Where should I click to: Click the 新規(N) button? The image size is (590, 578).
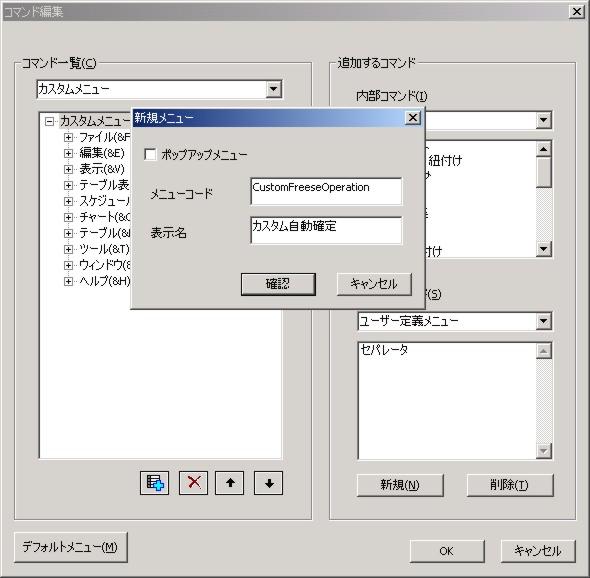pyautogui.click(x=400, y=485)
